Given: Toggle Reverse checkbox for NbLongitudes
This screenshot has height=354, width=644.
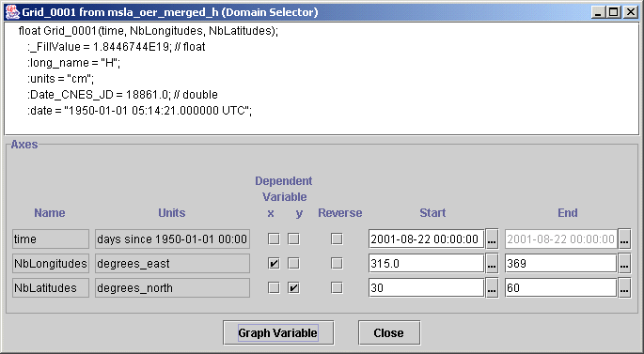Looking at the screenshot, I should click(x=337, y=263).
